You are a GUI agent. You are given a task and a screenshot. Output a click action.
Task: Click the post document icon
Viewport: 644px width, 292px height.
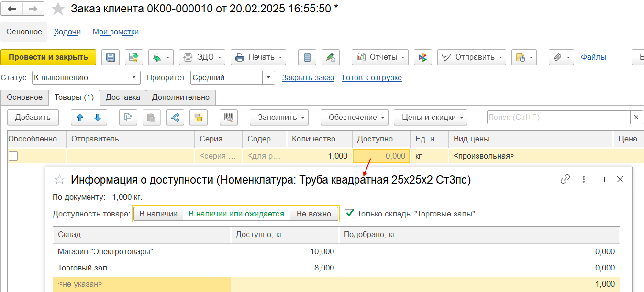pos(134,57)
